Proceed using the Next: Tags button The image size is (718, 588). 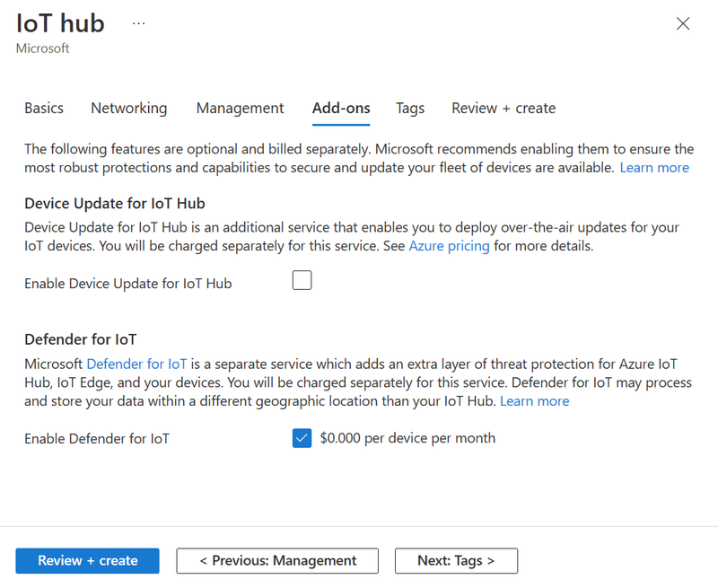coord(456,560)
